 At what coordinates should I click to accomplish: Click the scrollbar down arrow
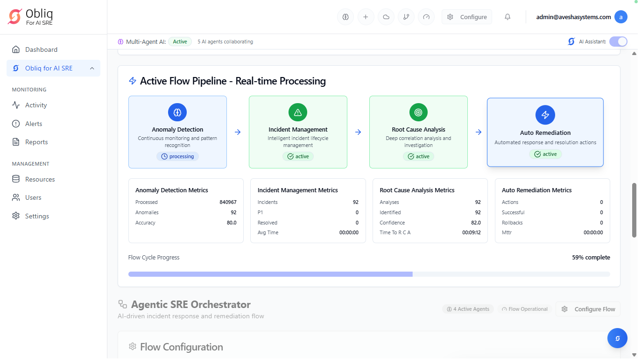click(634, 355)
